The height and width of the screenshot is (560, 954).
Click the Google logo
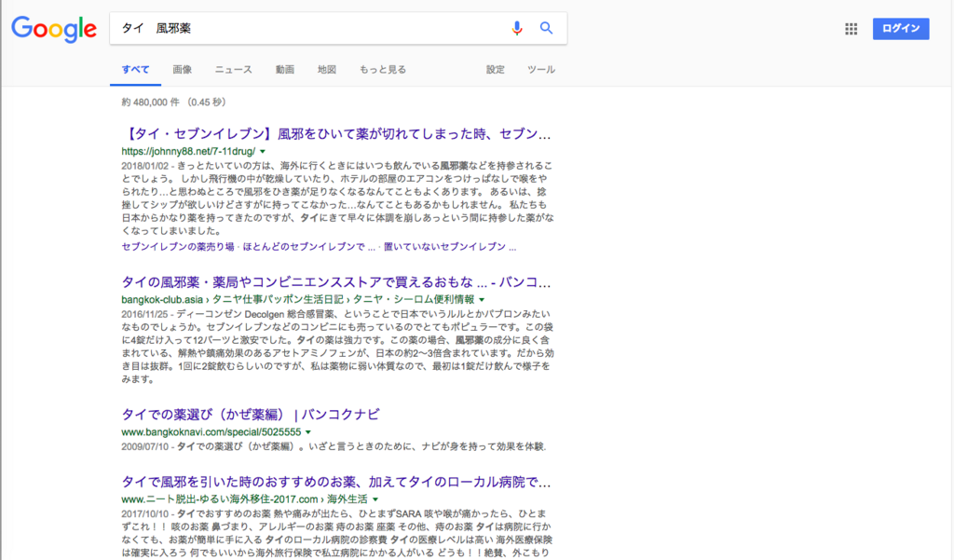click(x=54, y=29)
